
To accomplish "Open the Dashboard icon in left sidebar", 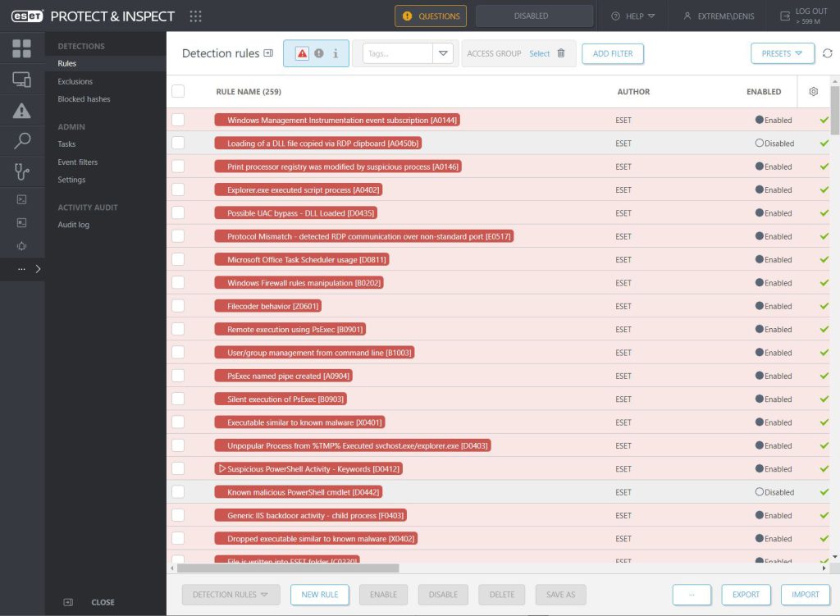I will 22,48.
